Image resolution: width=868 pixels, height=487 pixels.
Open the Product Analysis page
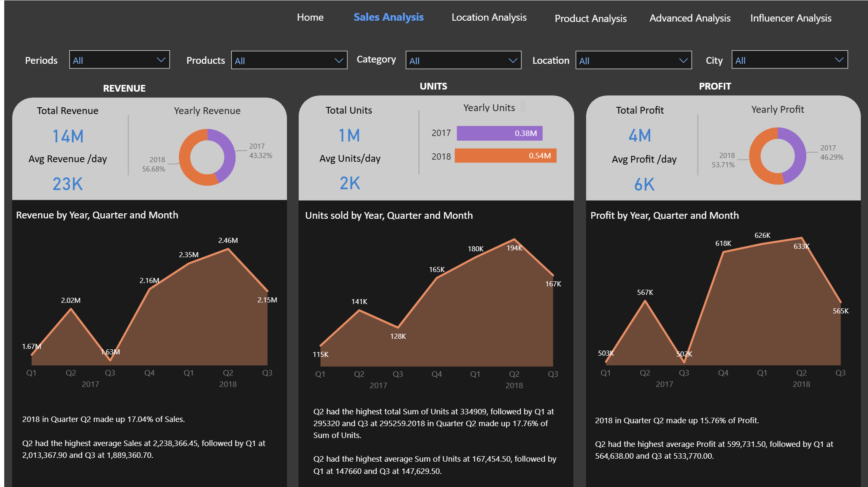590,18
